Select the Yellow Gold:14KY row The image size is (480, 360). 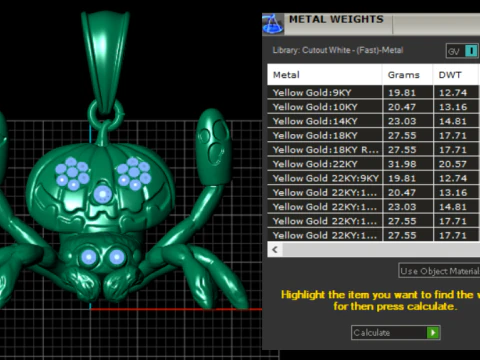[x=373, y=121]
